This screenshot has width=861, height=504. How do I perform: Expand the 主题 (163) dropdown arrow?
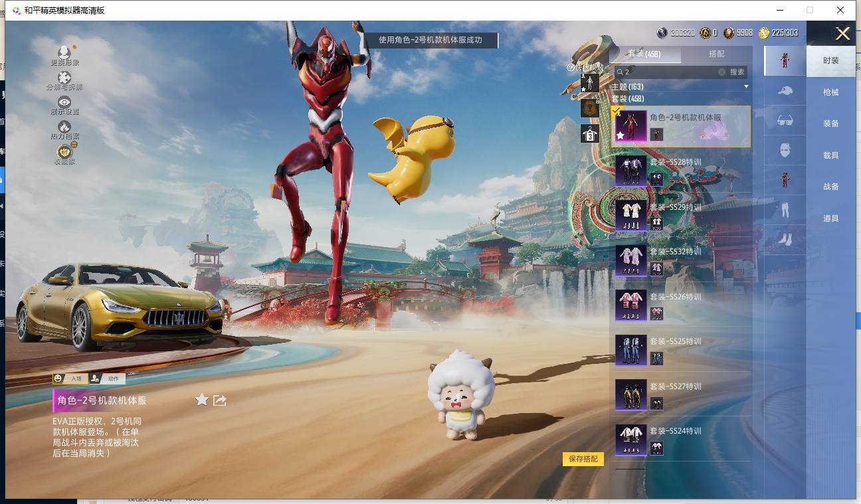(746, 87)
